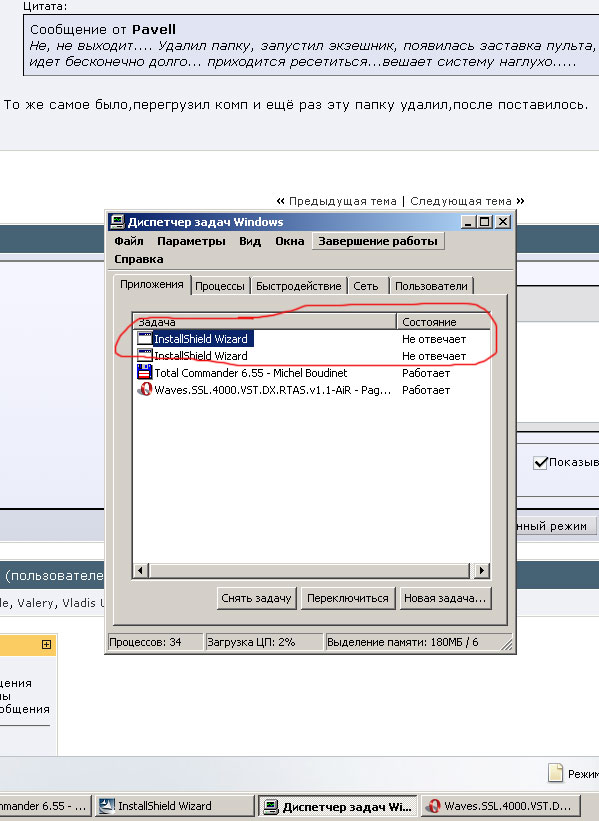The width and height of the screenshot is (599, 821).
Task: Click the Переключиться button
Action: [348, 598]
